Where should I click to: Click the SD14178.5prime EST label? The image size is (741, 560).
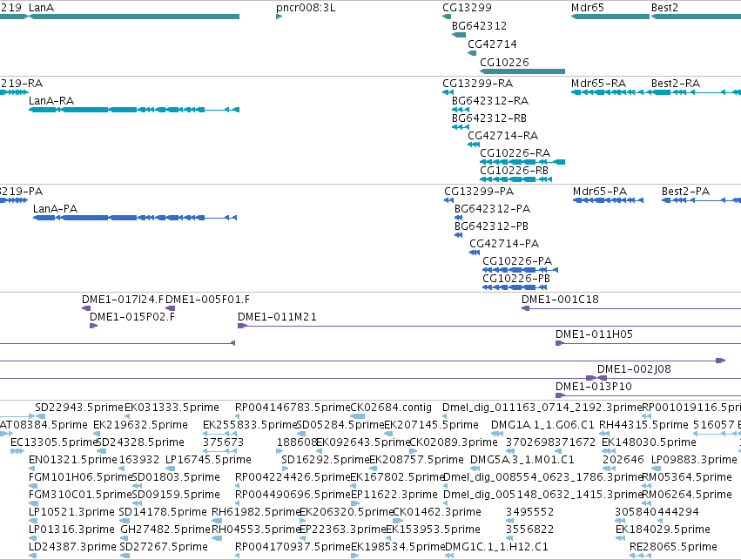tap(163, 513)
